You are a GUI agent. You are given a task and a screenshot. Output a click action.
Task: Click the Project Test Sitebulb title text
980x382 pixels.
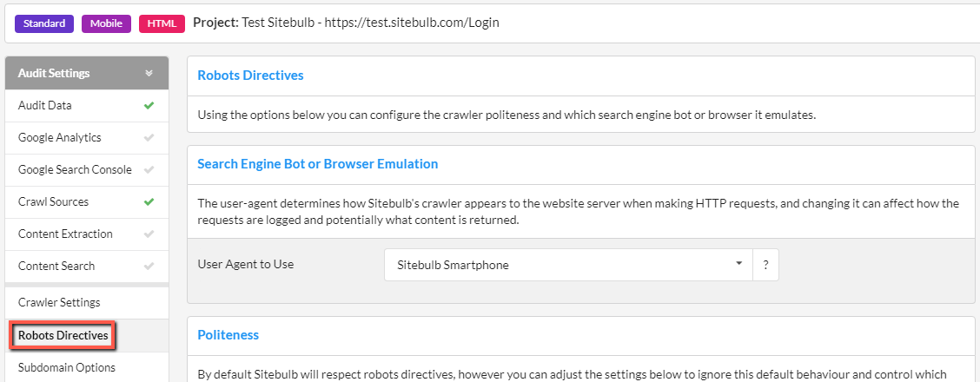[347, 23]
